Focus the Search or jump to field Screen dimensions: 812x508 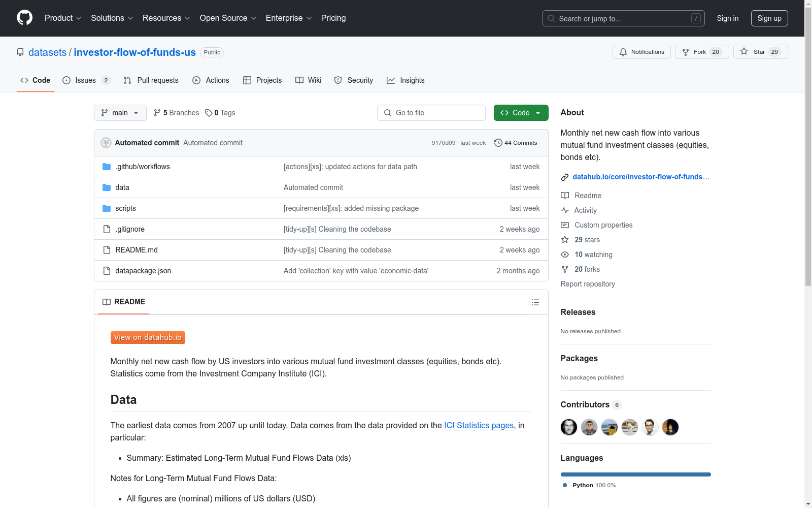coord(624,18)
